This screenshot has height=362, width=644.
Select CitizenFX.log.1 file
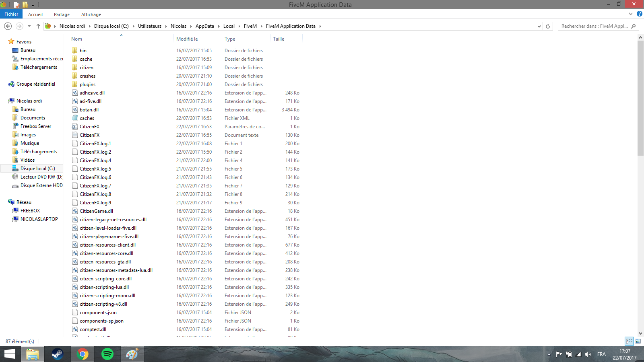click(95, 144)
